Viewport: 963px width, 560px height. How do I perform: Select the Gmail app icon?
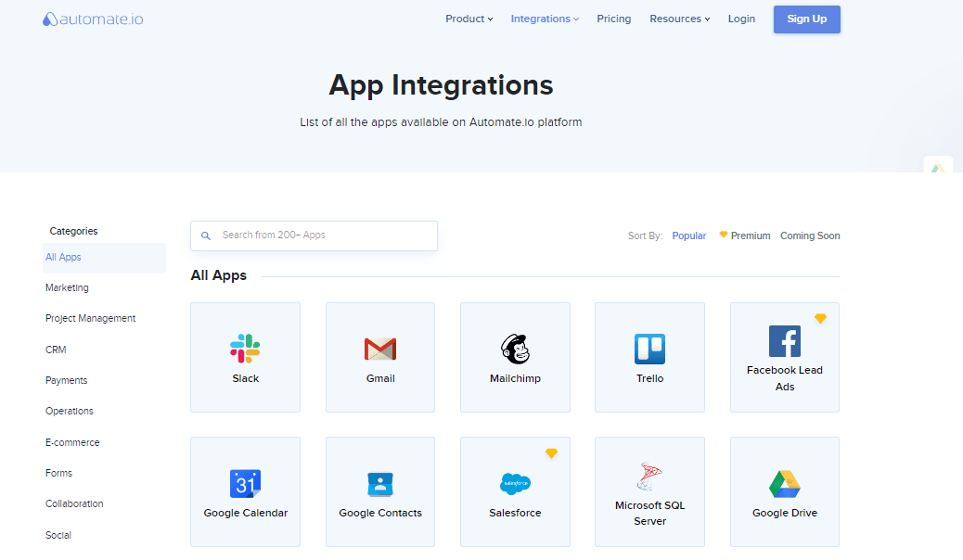click(x=380, y=349)
